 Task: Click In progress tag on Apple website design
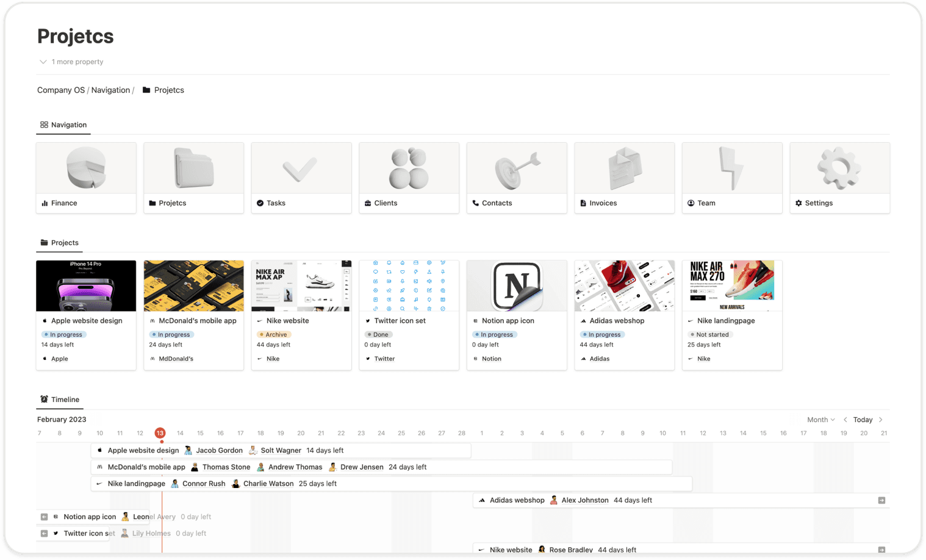click(x=63, y=334)
